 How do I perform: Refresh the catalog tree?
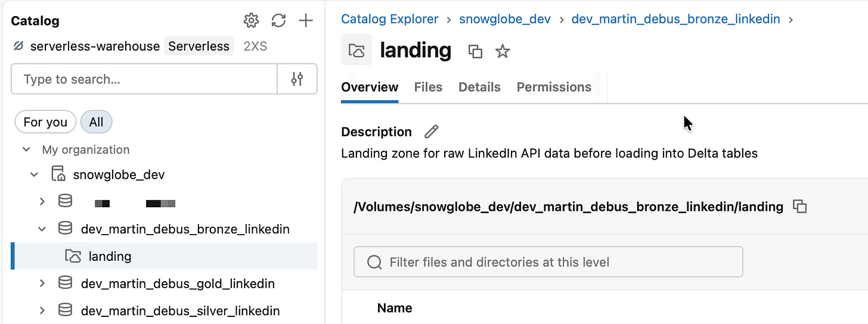pyautogui.click(x=278, y=21)
